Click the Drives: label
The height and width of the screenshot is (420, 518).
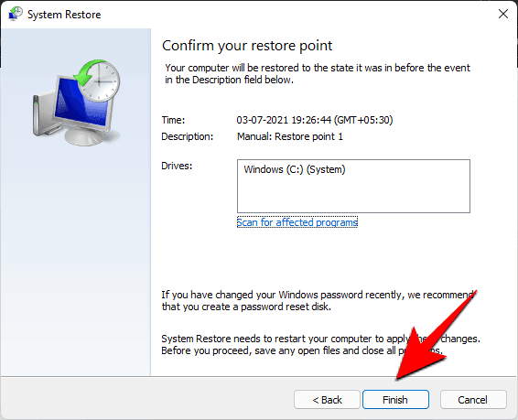pyautogui.click(x=177, y=166)
